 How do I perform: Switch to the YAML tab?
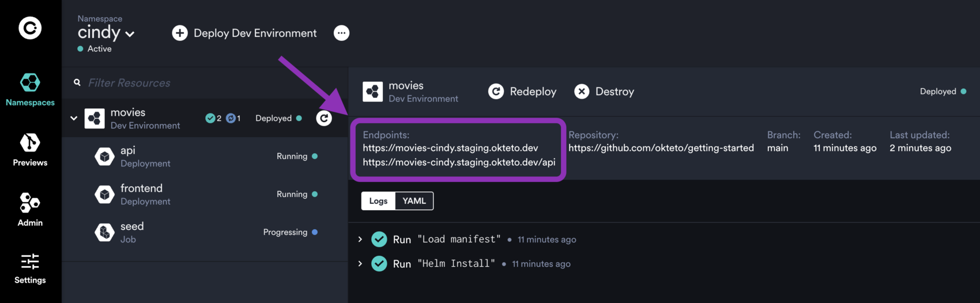point(414,200)
